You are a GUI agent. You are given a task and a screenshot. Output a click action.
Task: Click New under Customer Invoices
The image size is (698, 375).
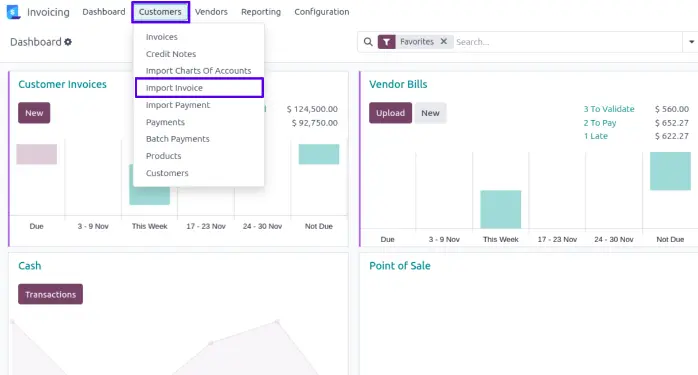pyautogui.click(x=34, y=113)
